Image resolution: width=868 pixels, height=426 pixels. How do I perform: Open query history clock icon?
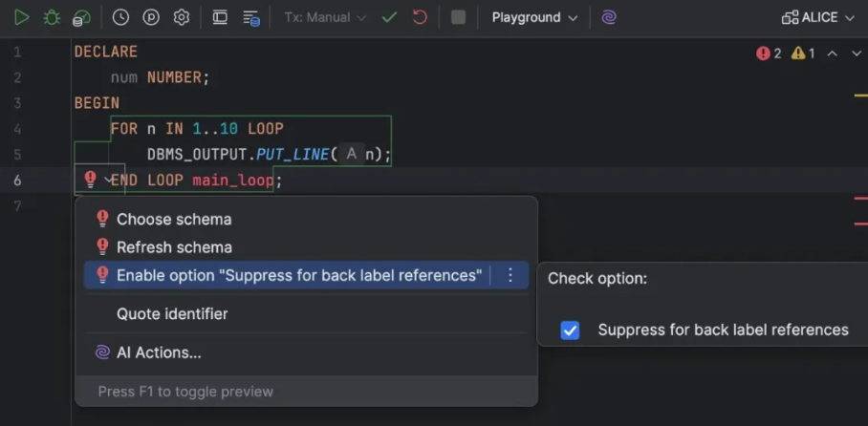pyautogui.click(x=120, y=17)
